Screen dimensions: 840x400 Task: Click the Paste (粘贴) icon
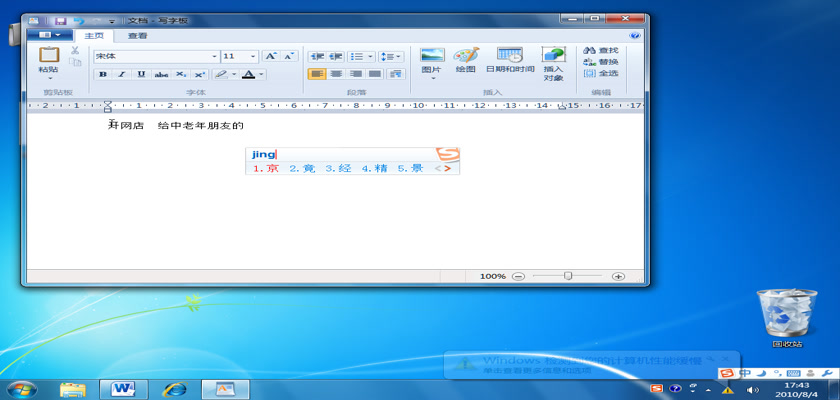[x=48, y=56]
